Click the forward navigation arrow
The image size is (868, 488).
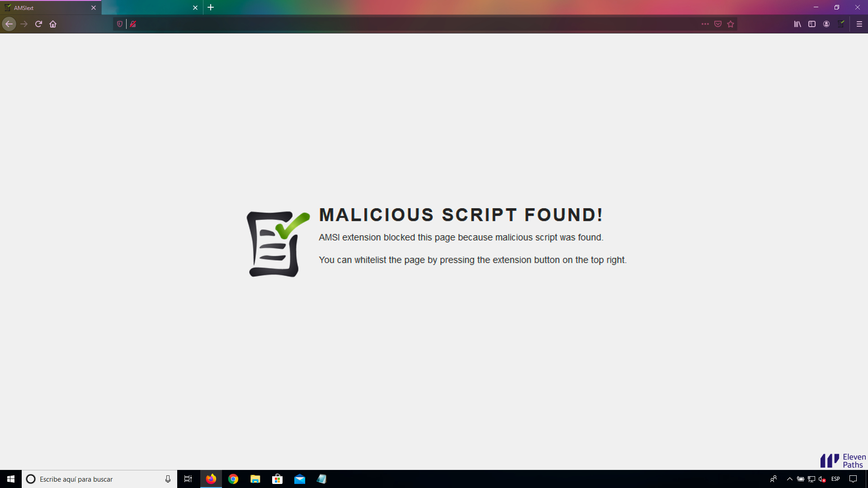(24, 24)
